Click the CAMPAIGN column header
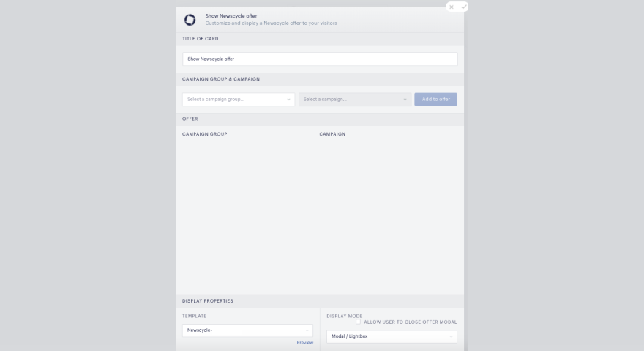Image resolution: width=644 pixels, height=351 pixels. (332, 134)
